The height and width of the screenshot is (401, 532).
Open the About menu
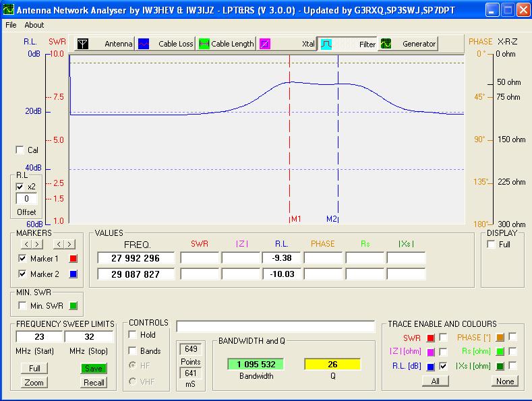coord(34,25)
